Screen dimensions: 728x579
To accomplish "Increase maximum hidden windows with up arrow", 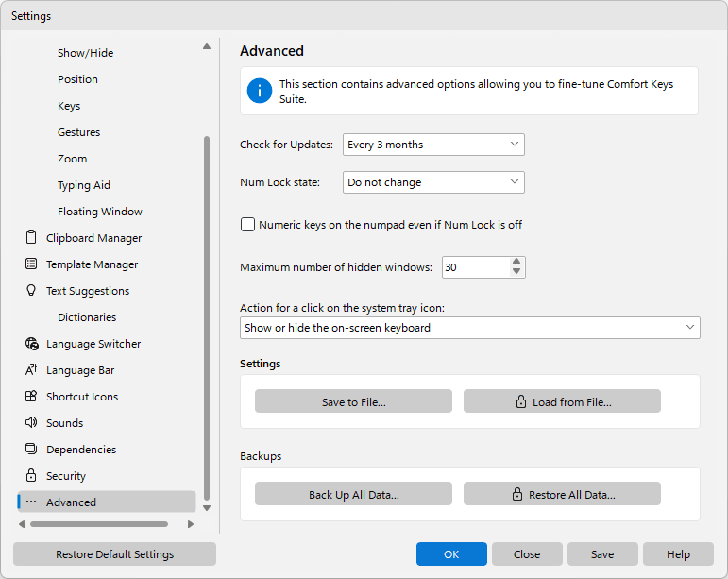I will click(x=516, y=262).
